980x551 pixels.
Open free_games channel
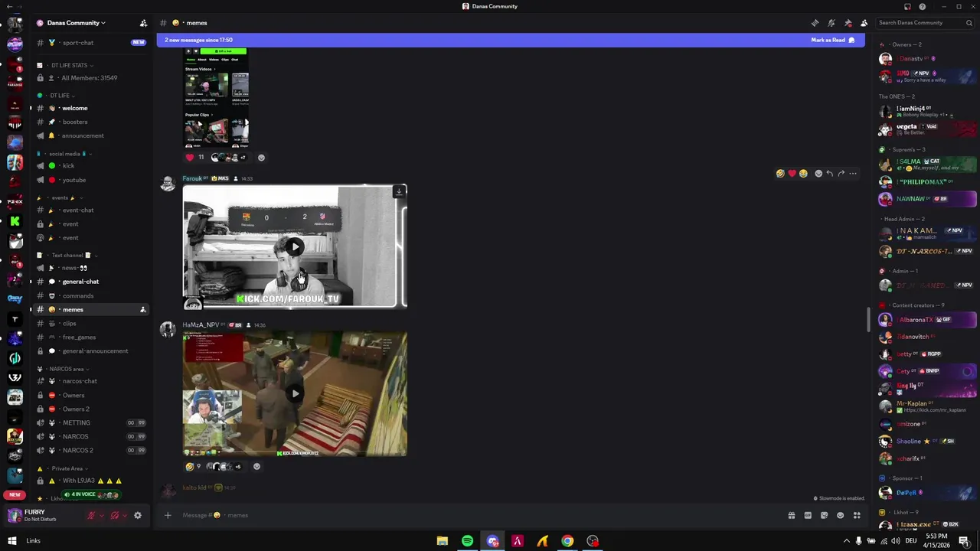(x=91, y=337)
